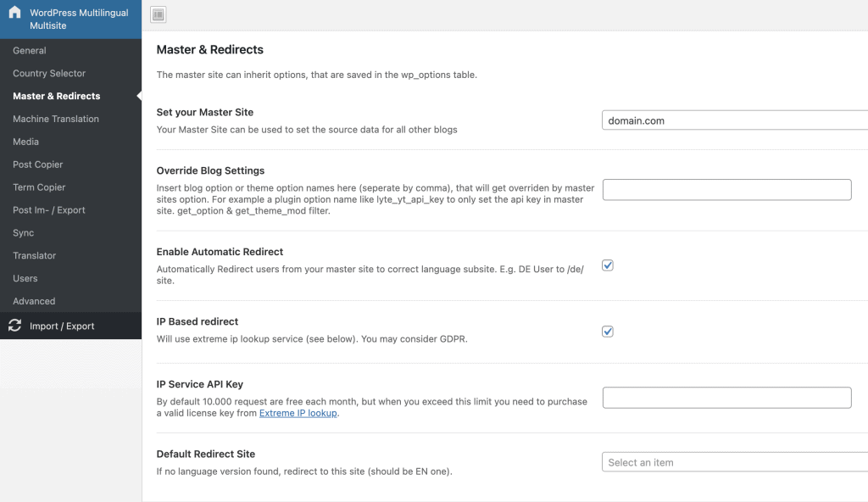
Task: Click the home icon in plugin header
Action: tap(15, 12)
